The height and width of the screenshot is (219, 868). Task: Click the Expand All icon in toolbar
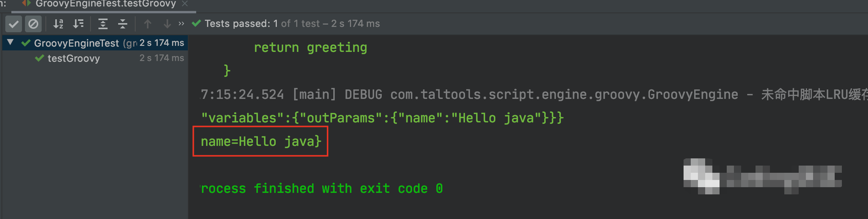(103, 23)
